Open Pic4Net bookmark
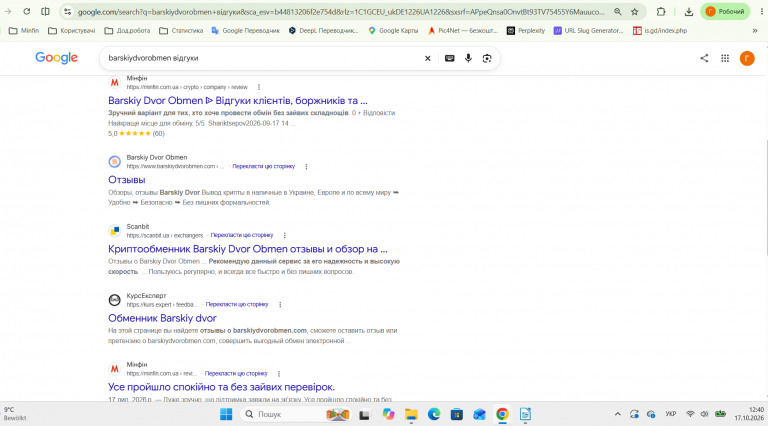This screenshot has width=768, height=426. click(462, 30)
